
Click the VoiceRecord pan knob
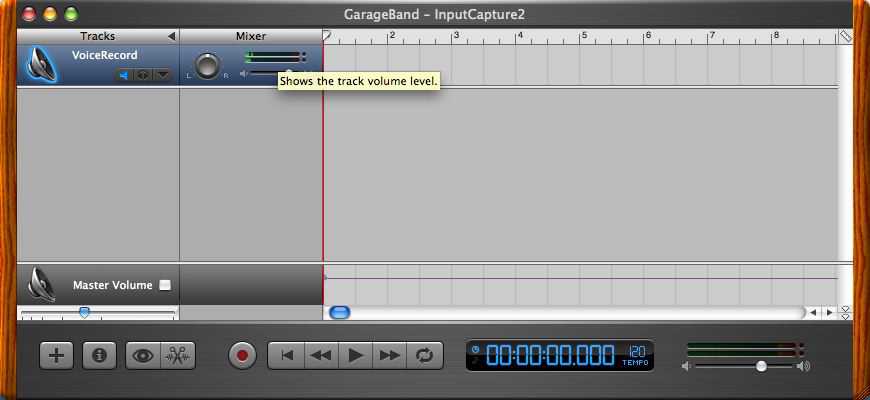click(x=207, y=66)
